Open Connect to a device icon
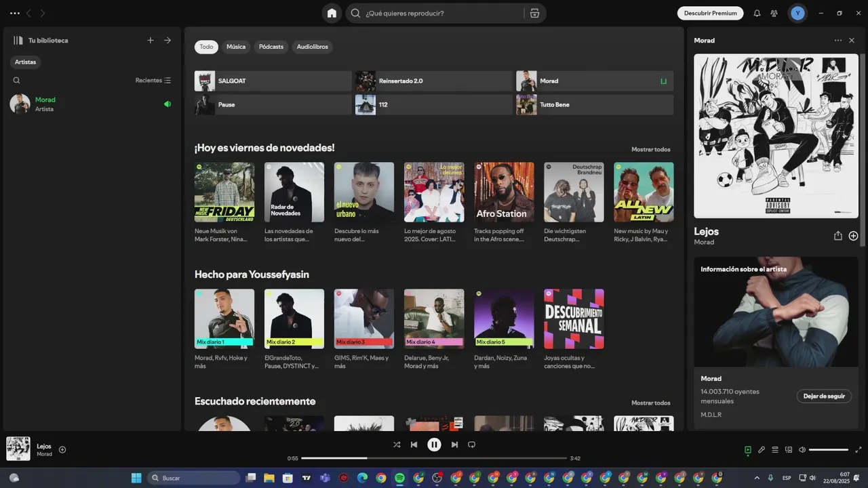The image size is (868, 488). 789,449
